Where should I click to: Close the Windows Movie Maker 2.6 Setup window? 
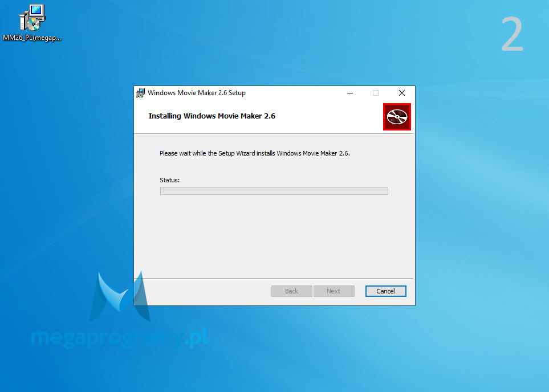click(x=401, y=93)
